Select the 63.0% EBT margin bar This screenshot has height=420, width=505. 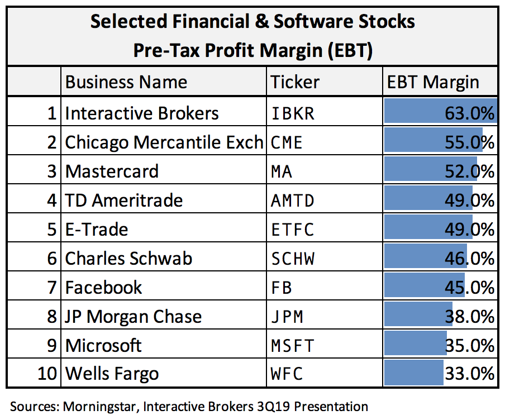(x=440, y=111)
